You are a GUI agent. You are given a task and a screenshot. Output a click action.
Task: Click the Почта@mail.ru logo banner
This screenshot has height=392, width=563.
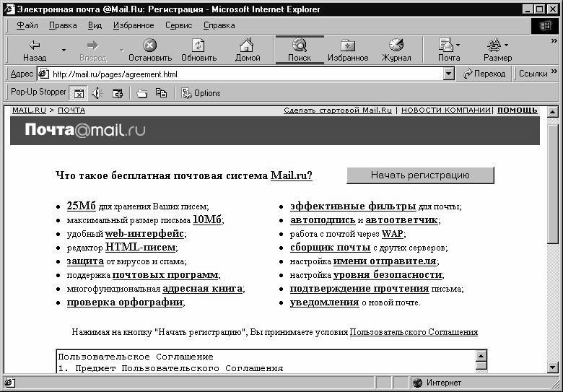click(x=85, y=131)
